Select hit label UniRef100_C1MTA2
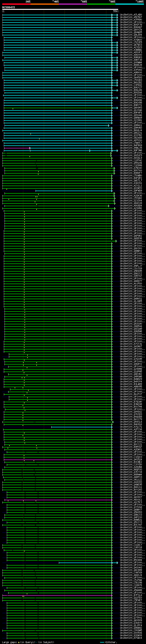The width and height of the screenshot is (146, 644). click(x=131, y=161)
